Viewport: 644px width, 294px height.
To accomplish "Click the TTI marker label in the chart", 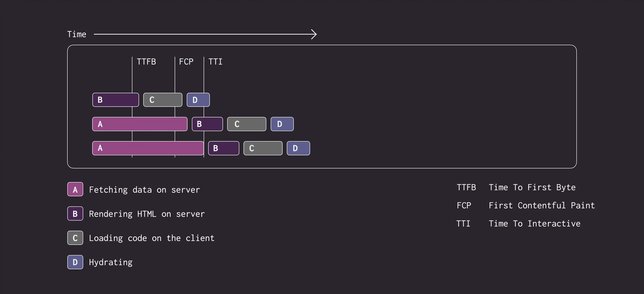I will click(x=216, y=62).
